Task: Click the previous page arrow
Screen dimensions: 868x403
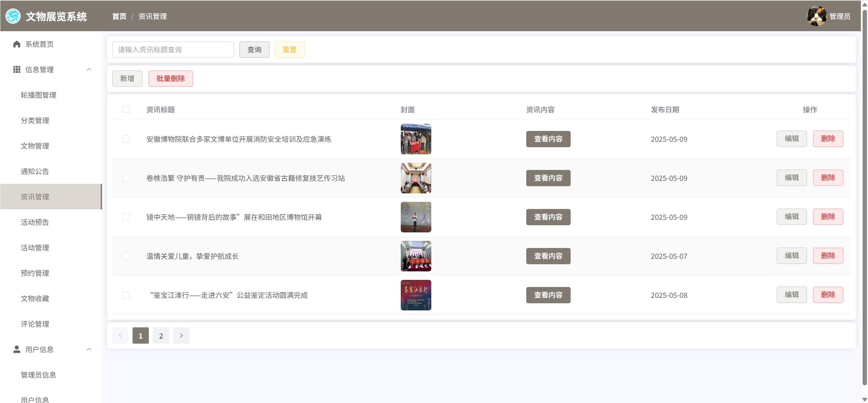Action: (x=120, y=335)
